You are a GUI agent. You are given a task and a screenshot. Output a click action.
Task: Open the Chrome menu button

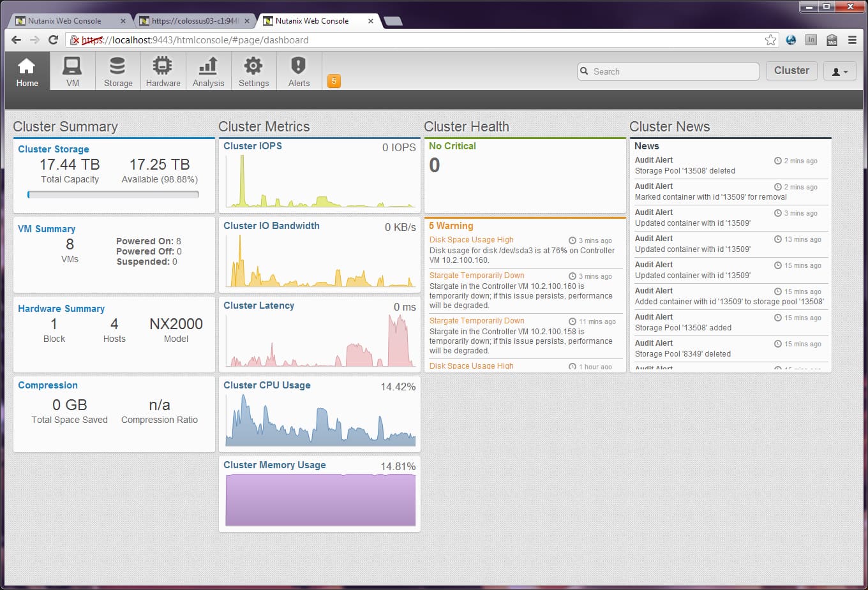click(852, 40)
